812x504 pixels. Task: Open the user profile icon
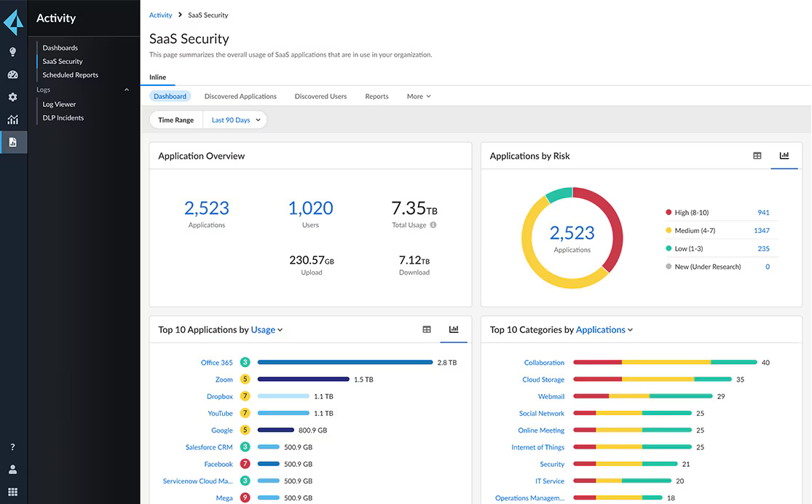pos(12,470)
